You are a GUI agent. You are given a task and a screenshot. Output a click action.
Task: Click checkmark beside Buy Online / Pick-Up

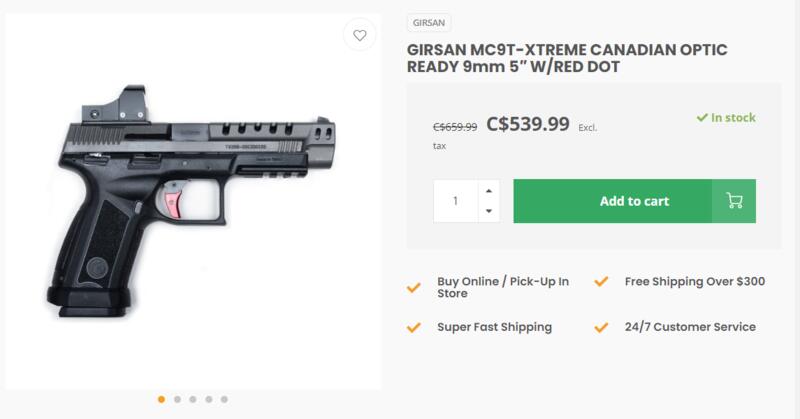(413, 288)
